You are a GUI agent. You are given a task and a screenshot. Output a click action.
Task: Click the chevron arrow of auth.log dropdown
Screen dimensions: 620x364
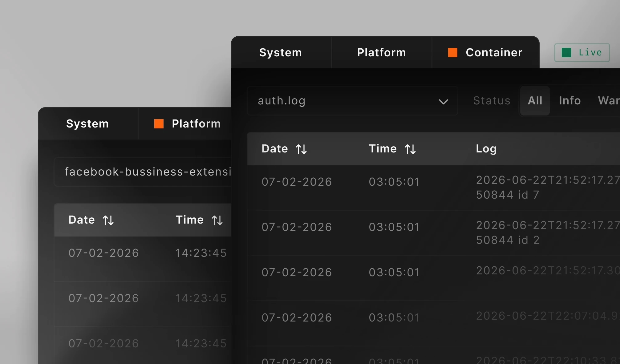443,102
